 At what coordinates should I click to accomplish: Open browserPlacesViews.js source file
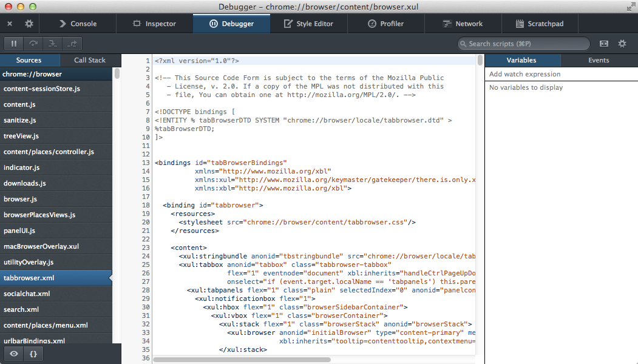[x=56, y=215]
